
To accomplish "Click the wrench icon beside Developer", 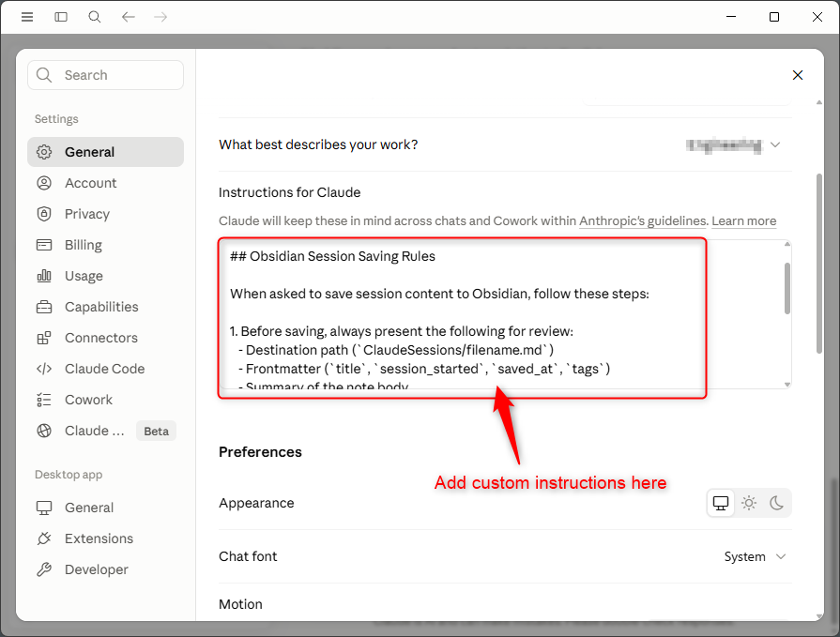I will [44, 569].
